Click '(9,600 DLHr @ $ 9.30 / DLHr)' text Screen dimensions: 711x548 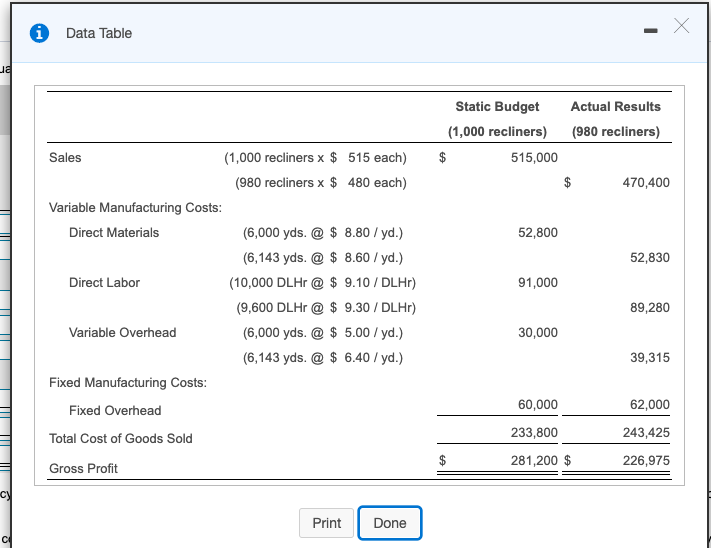point(326,307)
